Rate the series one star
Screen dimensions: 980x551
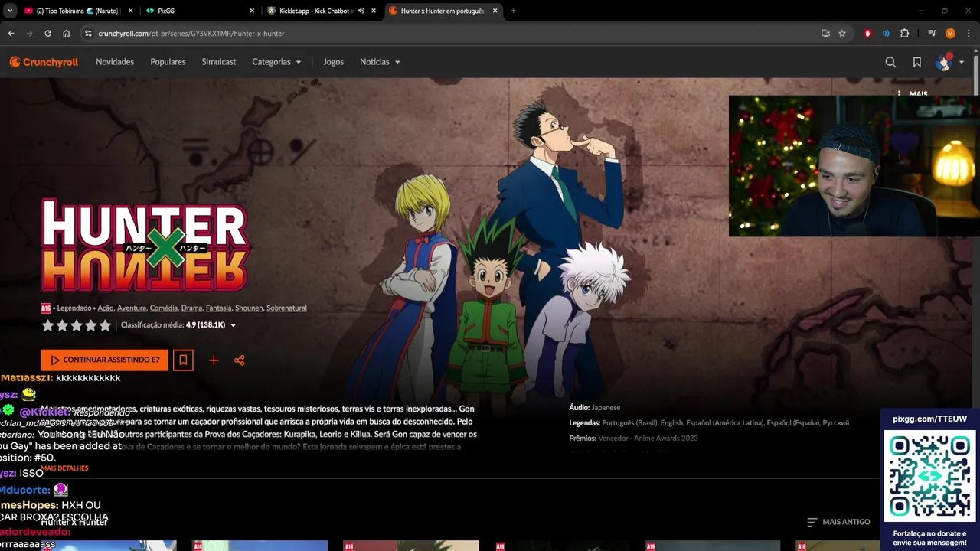click(x=47, y=325)
